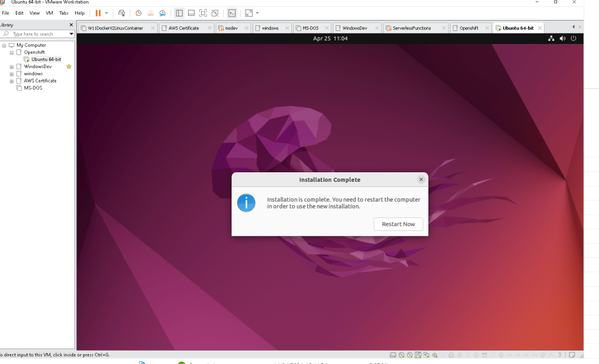The width and height of the screenshot is (599, 364).
Task: Send Ctrl+Alt+Del to the VM
Action: (x=121, y=13)
